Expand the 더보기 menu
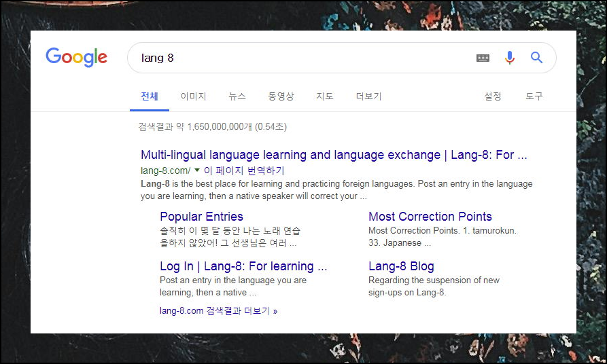The height and width of the screenshot is (364, 607). 368,96
